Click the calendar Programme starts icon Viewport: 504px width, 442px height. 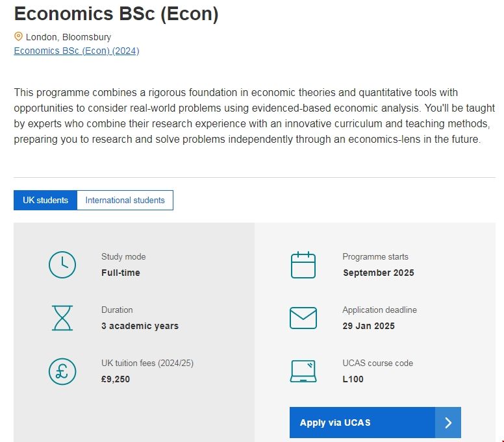pyautogui.click(x=303, y=265)
